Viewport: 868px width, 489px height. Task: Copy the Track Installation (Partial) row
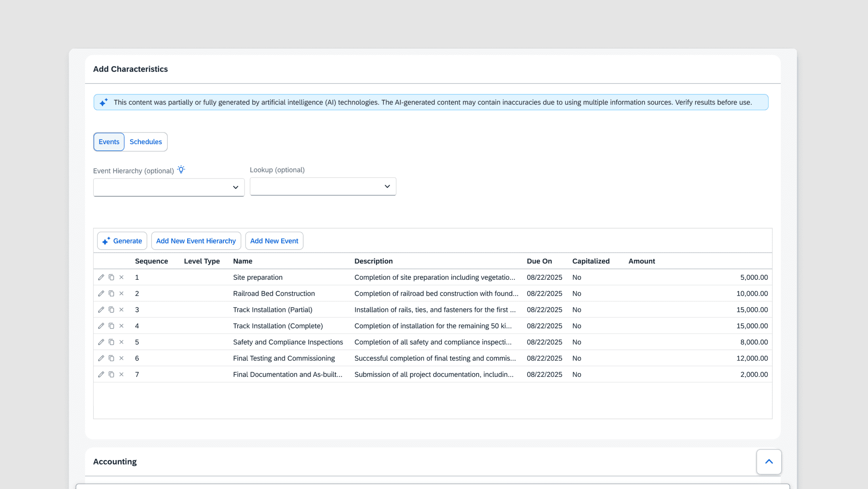point(111,310)
